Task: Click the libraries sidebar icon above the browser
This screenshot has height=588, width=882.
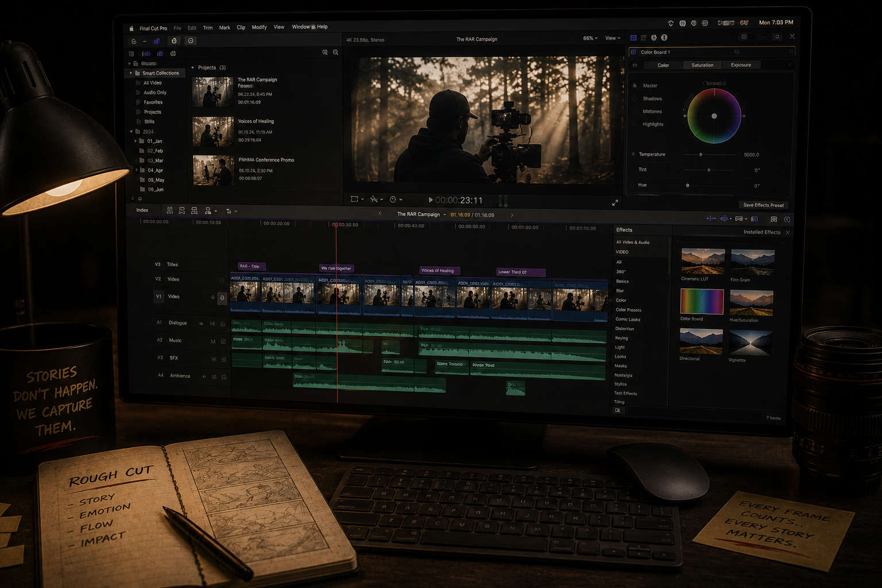Action: click(131, 54)
